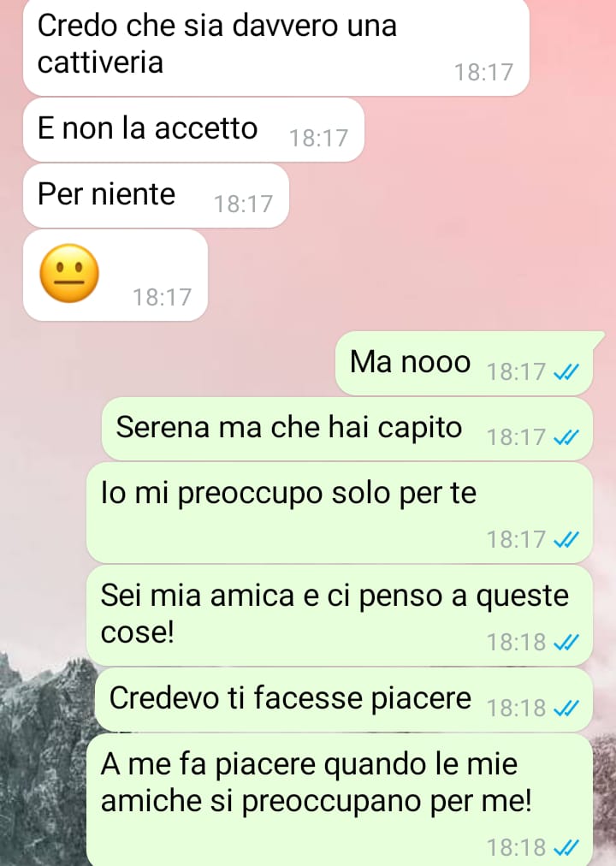Click the 18:17 timestamp on 'Per niente'
This screenshot has height=866, width=616.
pyautogui.click(x=244, y=205)
